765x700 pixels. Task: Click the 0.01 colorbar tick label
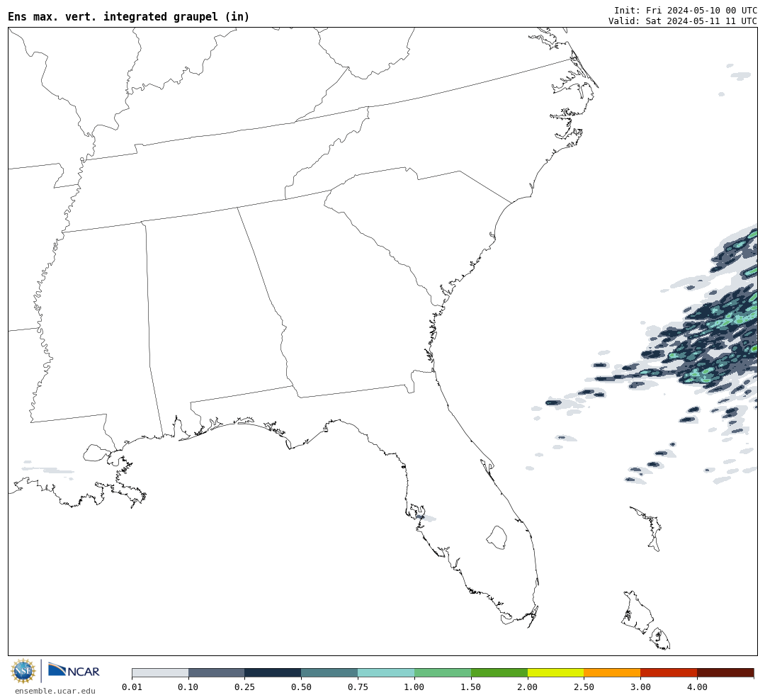[132, 687]
